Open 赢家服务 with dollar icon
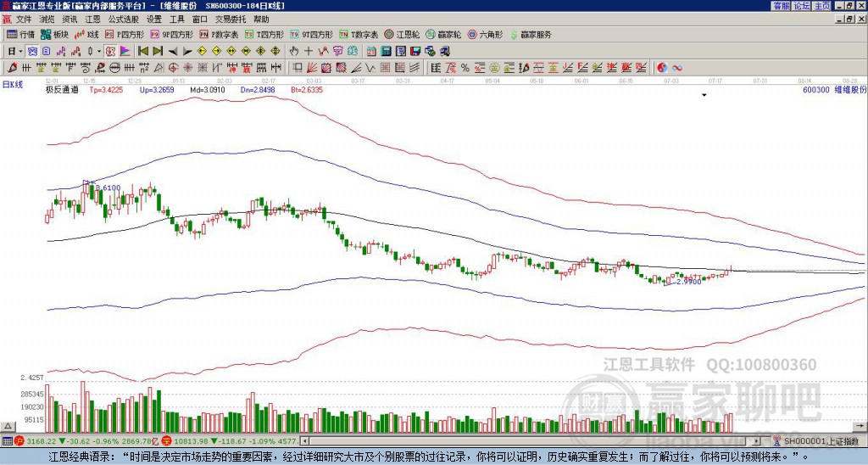The height and width of the screenshot is (465, 868). [531, 35]
